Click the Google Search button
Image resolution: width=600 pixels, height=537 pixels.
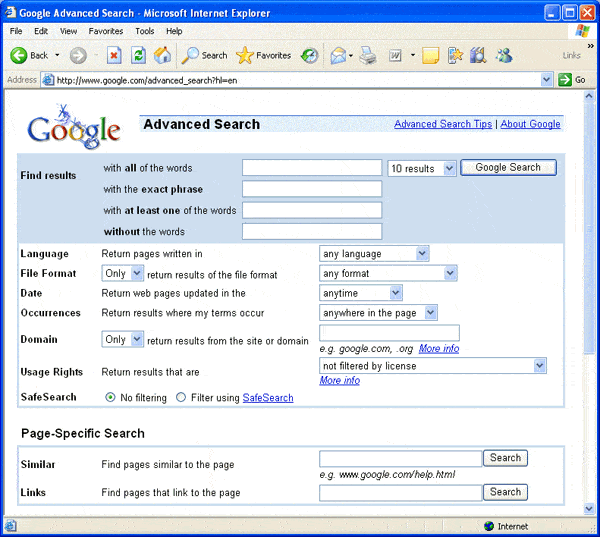(x=508, y=168)
